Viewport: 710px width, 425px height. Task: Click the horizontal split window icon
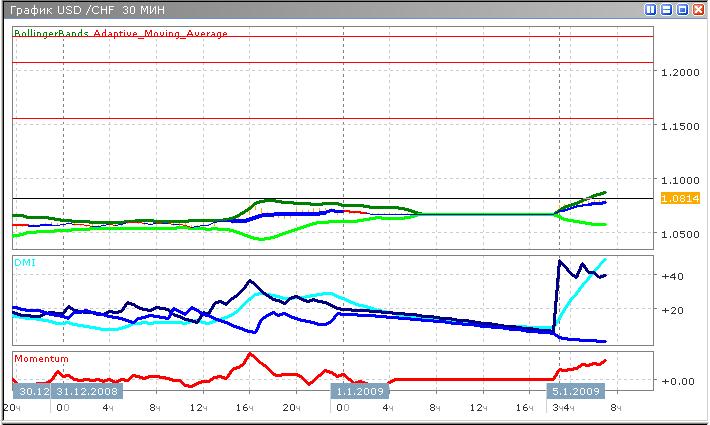(666, 9)
